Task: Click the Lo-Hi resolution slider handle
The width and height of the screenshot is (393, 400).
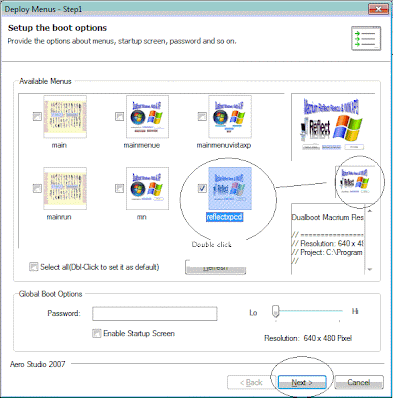Action: point(275,311)
